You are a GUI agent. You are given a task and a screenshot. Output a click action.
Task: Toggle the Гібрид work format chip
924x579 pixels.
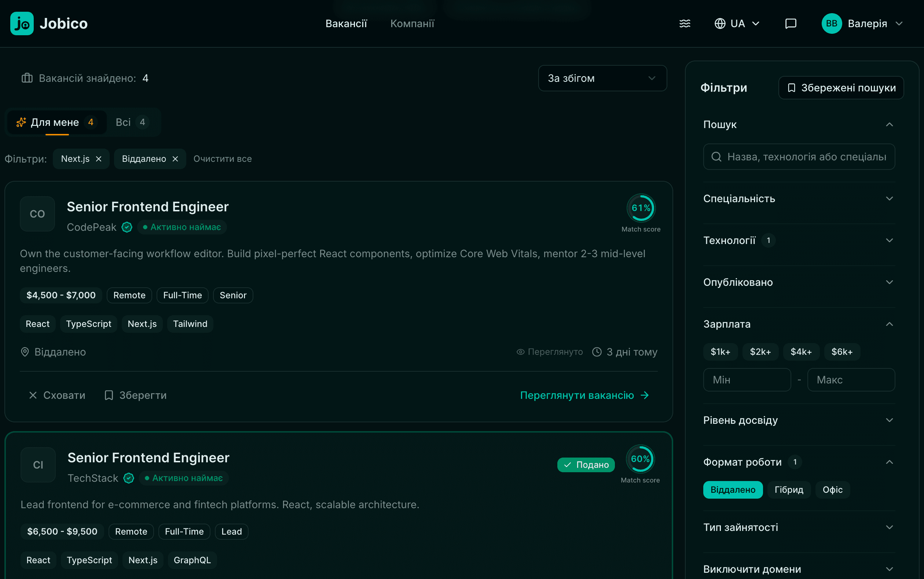point(789,490)
